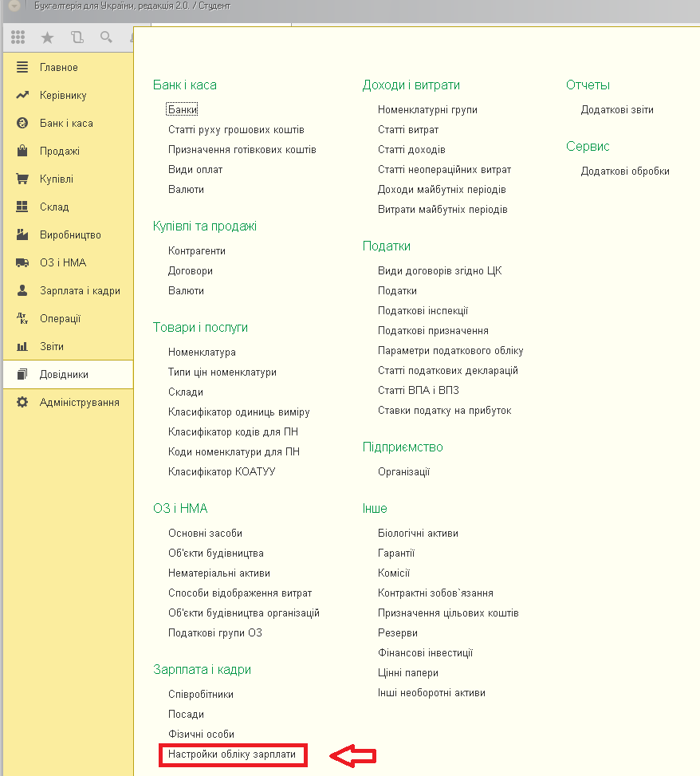Image resolution: width=700 pixels, height=776 pixels.
Task: Open the History icon in toolbar
Action: tap(77, 37)
